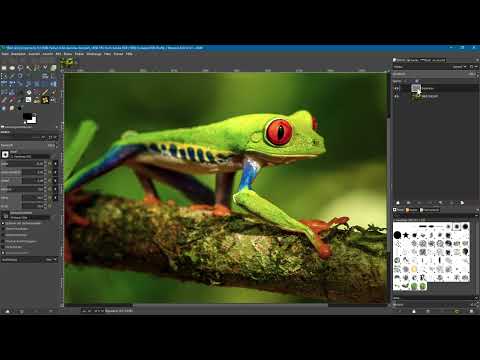Select the Free Select lasso tool
The width and height of the screenshot is (480, 360).
click(20, 68)
